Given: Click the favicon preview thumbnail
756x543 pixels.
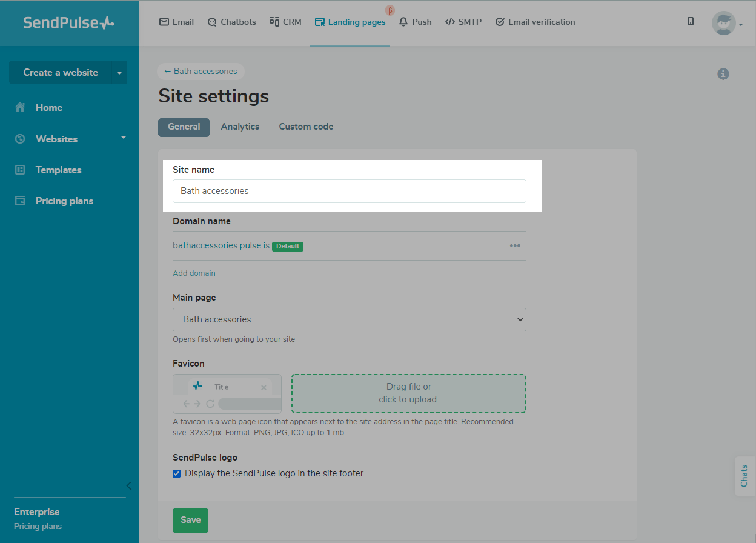Looking at the screenshot, I should click(x=227, y=394).
